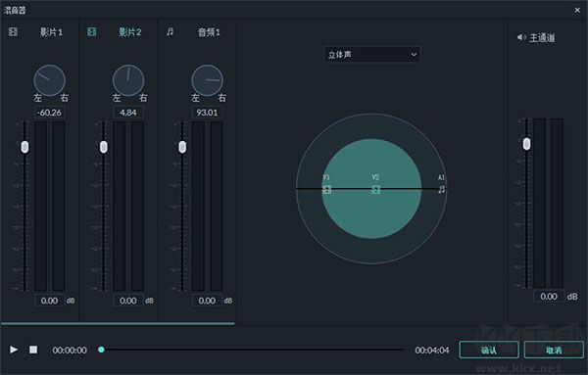Click the pan knob for 音频1
Screen dimensions: 588x375
point(207,80)
